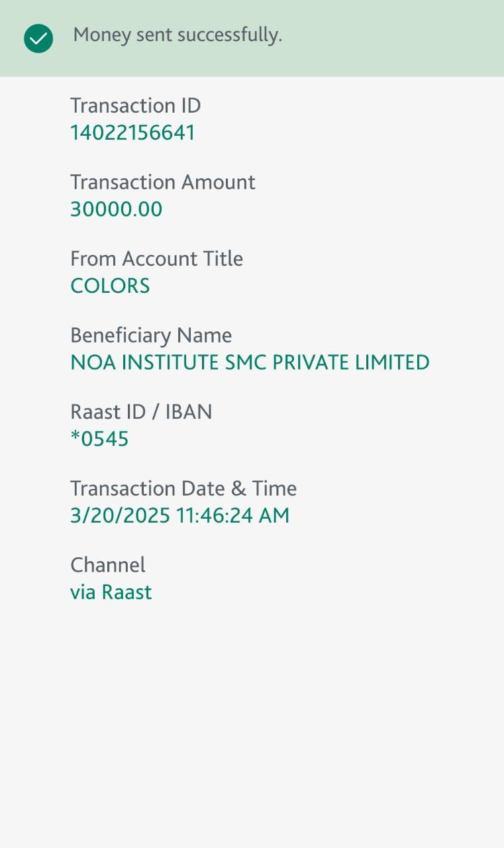This screenshot has width=504, height=848.
Task: Select the time 11:46:24 AM
Action: (232, 515)
